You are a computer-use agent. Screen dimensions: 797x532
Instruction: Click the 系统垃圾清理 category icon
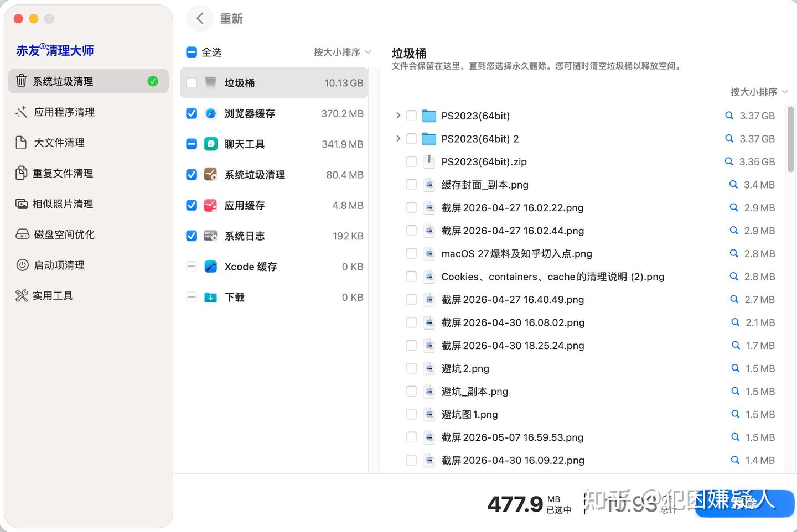[210, 175]
